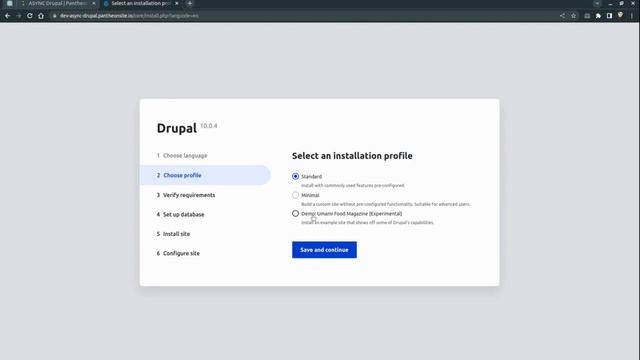
Task: Click the browser Forward arrow
Action: 18,16
